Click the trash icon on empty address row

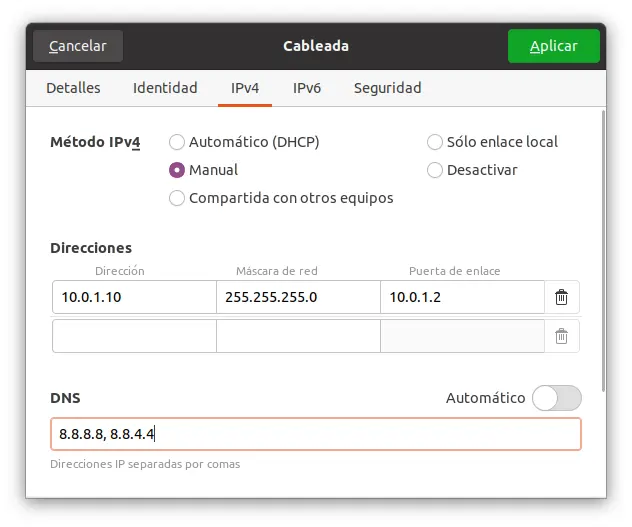pos(561,337)
